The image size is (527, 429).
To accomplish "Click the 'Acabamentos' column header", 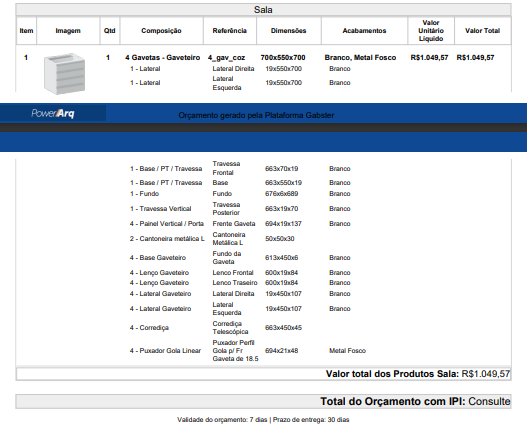I will [x=364, y=31].
